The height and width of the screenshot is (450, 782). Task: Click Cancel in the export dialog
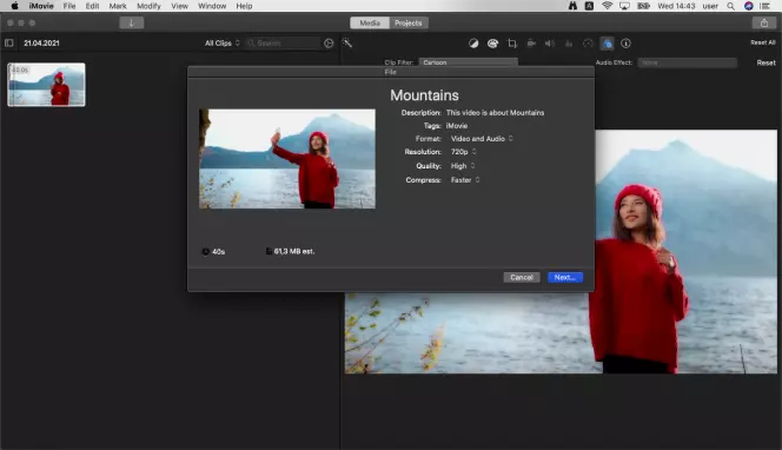pyautogui.click(x=521, y=277)
